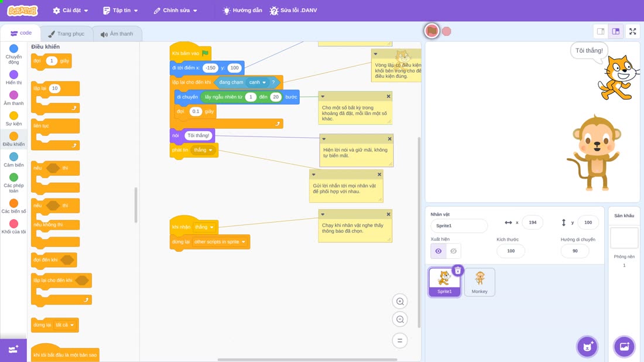Image resolution: width=644 pixels, height=362 pixels.
Task: Hide the sprite with the crossed-eye icon
Action: coord(453,251)
